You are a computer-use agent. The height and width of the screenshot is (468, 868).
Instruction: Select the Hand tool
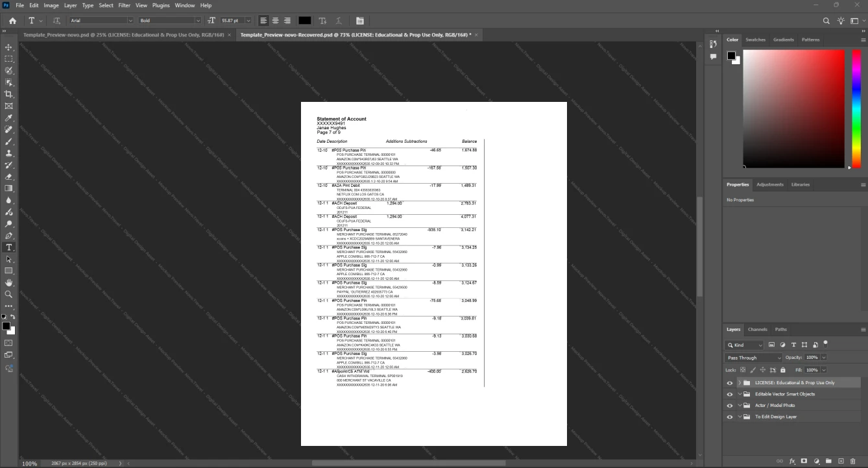8,283
